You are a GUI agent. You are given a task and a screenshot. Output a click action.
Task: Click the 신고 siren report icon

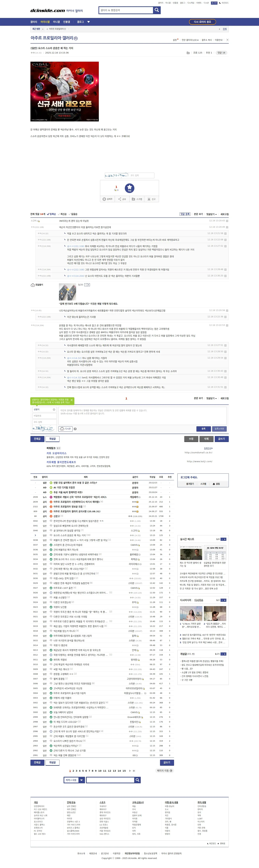(x=152, y=199)
